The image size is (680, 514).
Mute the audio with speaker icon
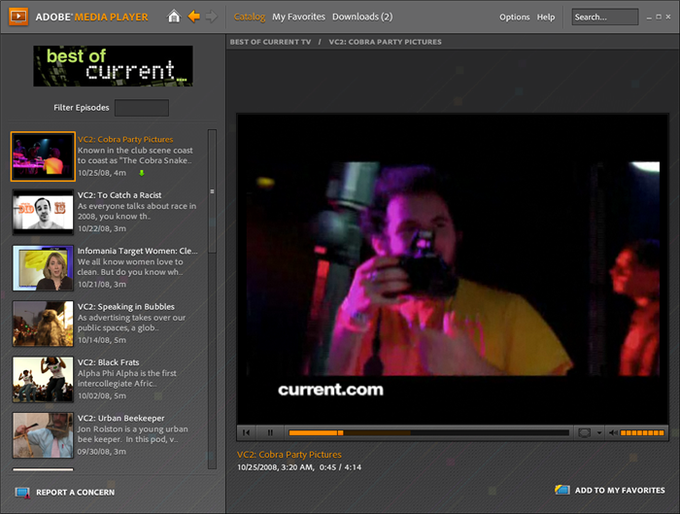pyautogui.click(x=613, y=433)
